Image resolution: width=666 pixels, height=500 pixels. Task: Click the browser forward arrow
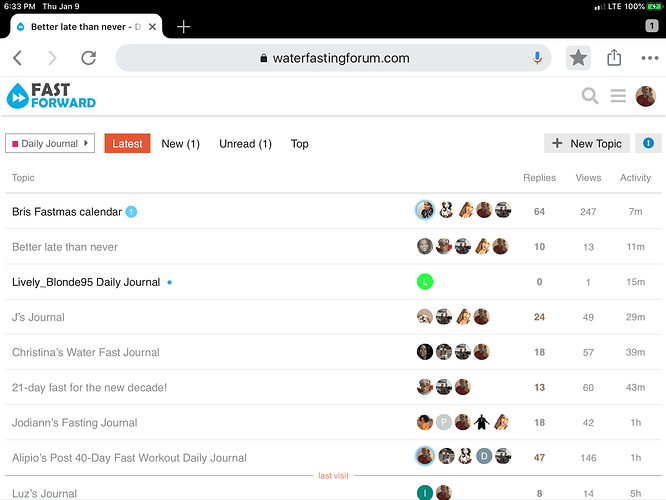coord(52,58)
